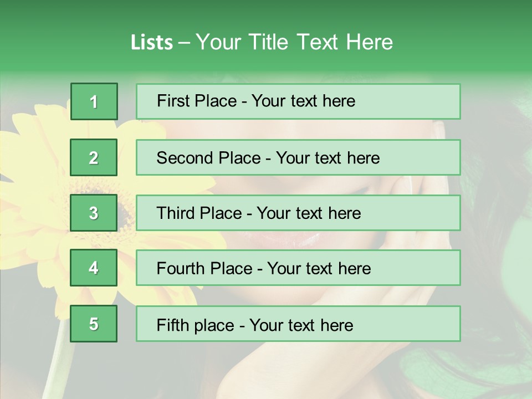Click the 'Second Place - Your text here' bar
Viewport: 532px width, 399px height.
coord(298,157)
